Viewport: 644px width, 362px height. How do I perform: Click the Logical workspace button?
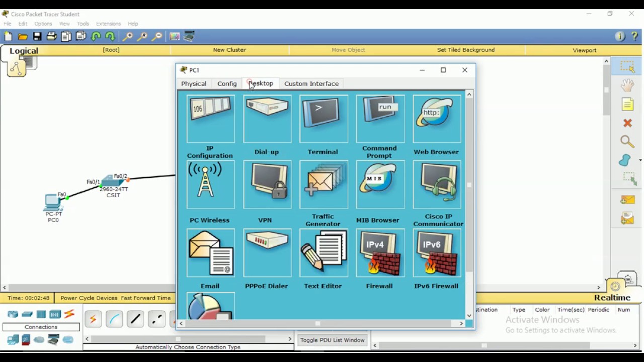(x=24, y=50)
